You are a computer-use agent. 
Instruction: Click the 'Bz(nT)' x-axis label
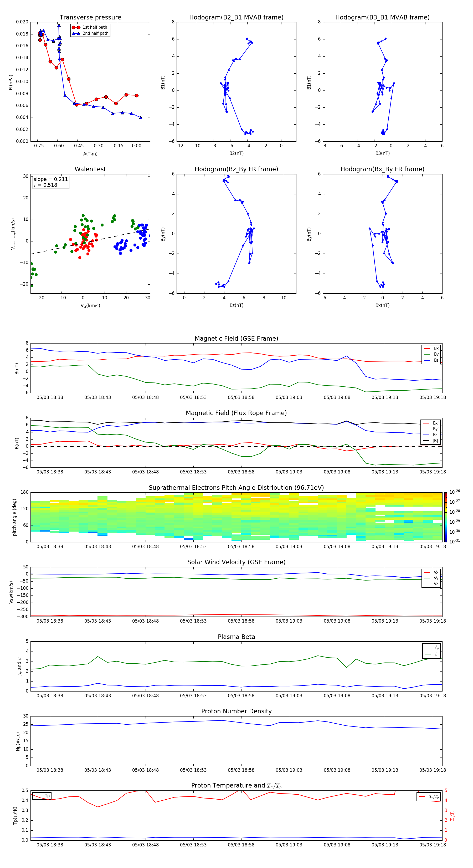[x=236, y=305]
